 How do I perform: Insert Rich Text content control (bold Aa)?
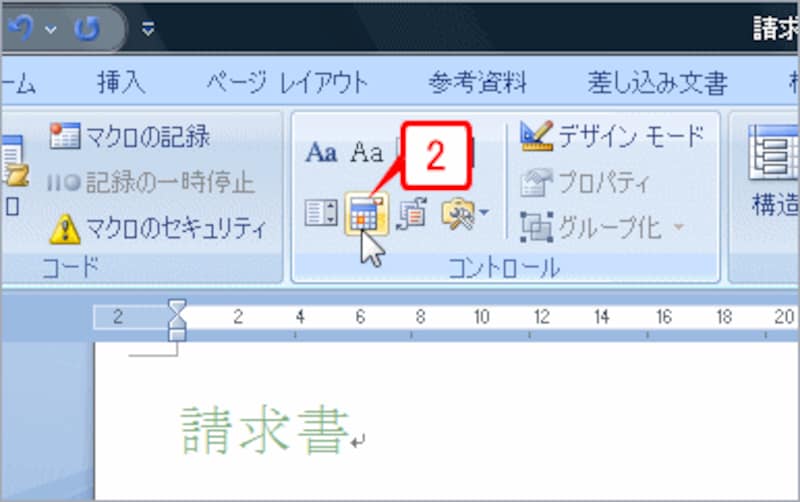pos(321,153)
